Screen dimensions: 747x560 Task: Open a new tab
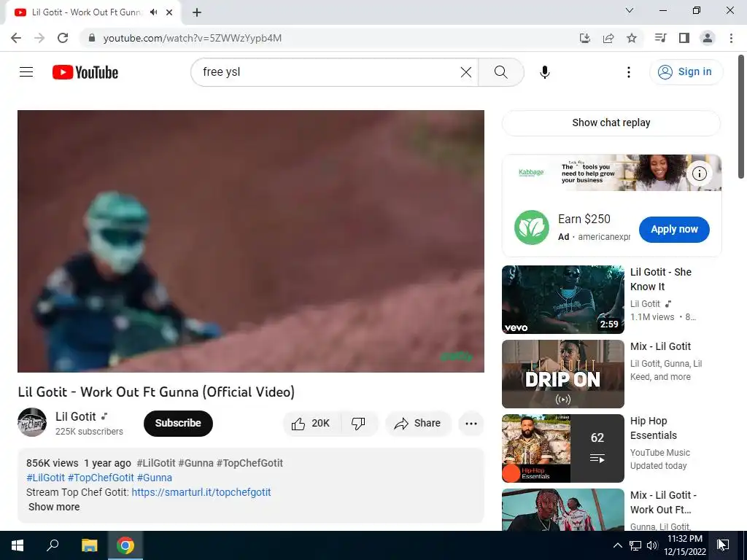click(197, 12)
